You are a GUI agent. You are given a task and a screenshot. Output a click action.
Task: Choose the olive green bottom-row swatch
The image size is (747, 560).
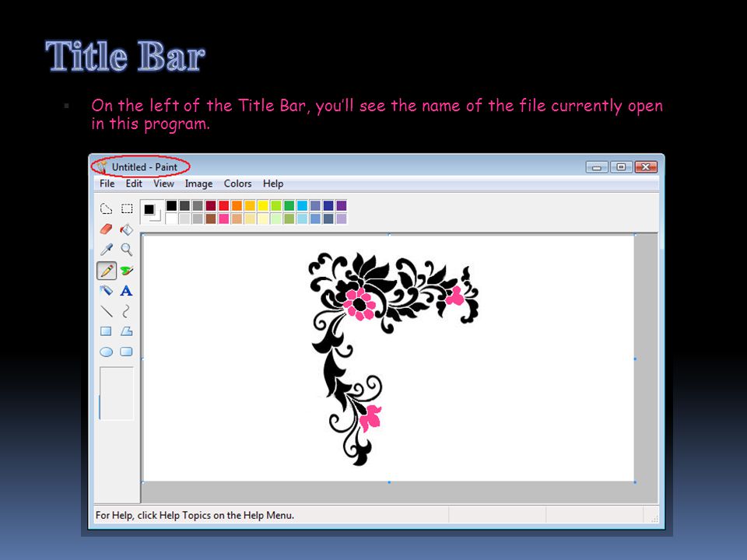click(x=289, y=219)
